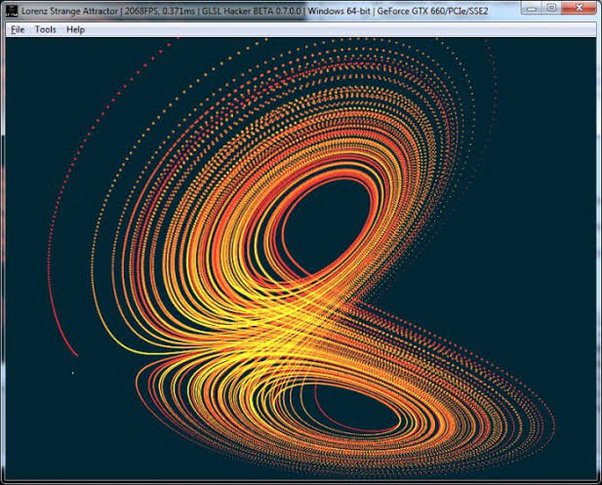The width and height of the screenshot is (602, 485).
Task: Click the GeForce GTX 660 text in title bar
Action: 415,11
